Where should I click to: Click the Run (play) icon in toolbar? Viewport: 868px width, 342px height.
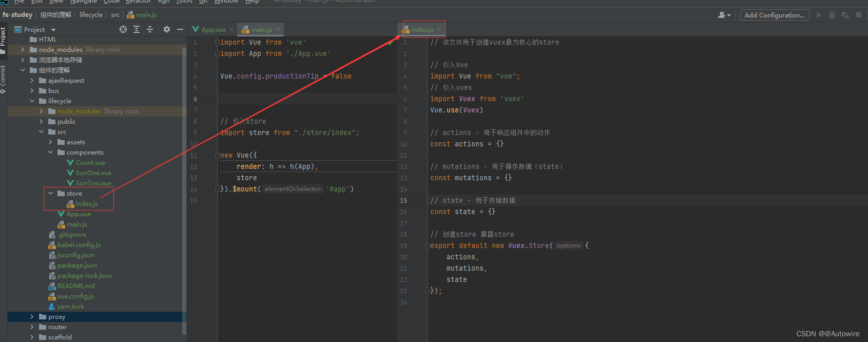(819, 15)
